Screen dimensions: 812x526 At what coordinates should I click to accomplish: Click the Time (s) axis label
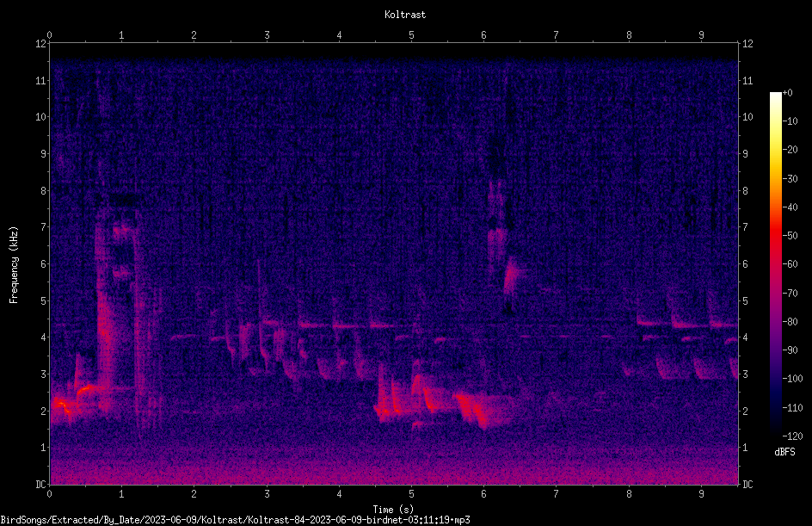click(x=393, y=510)
